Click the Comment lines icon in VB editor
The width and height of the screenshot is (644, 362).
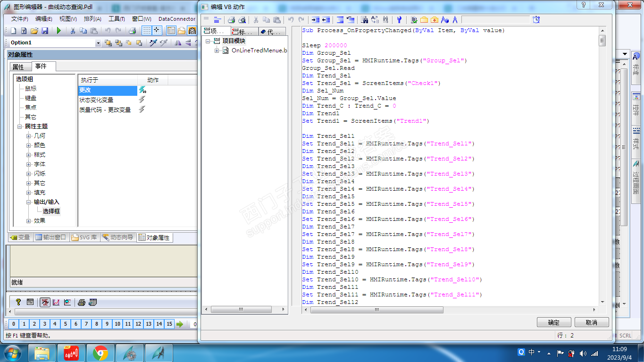[x=340, y=20]
